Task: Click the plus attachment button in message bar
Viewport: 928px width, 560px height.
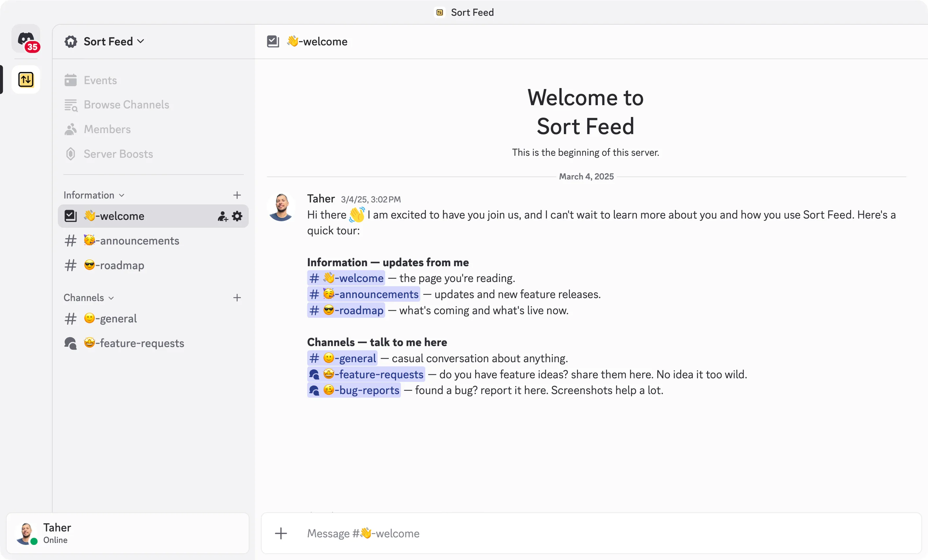Action: tap(281, 533)
